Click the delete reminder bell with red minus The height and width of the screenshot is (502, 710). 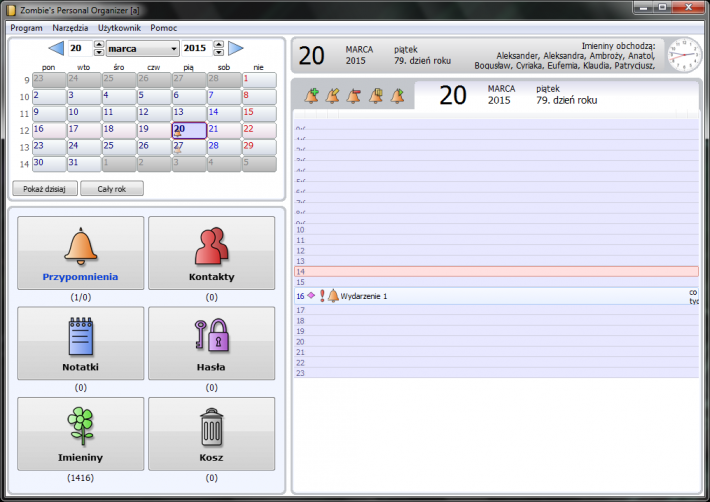(x=354, y=96)
